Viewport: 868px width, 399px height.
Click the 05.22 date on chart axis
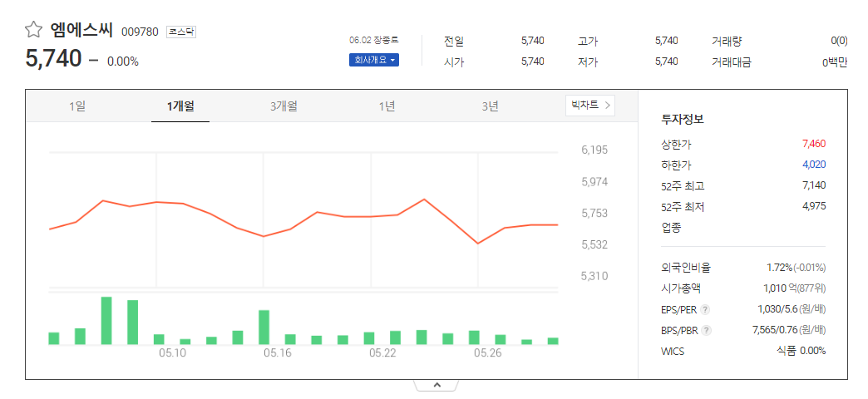pos(383,352)
